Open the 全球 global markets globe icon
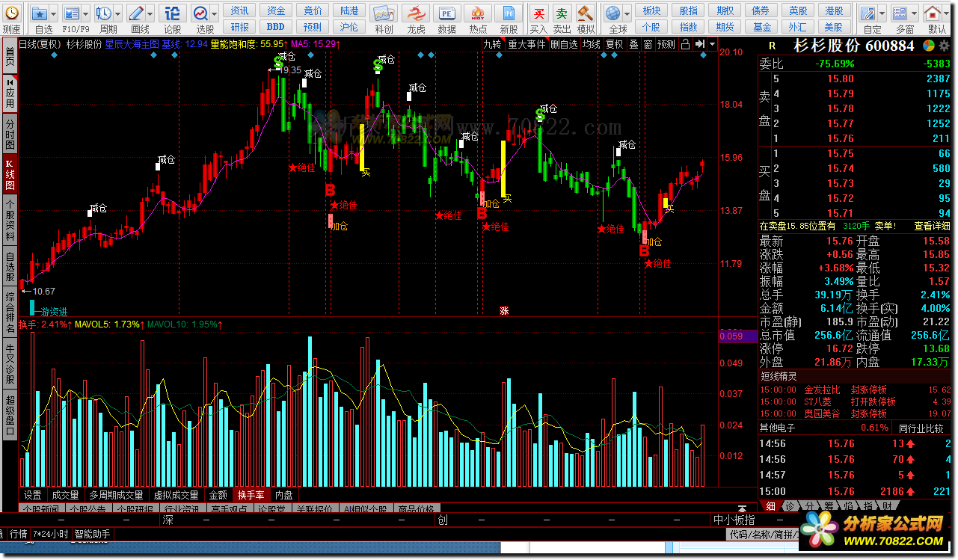This screenshot has width=958, height=560. pyautogui.click(x=613, y=13)
